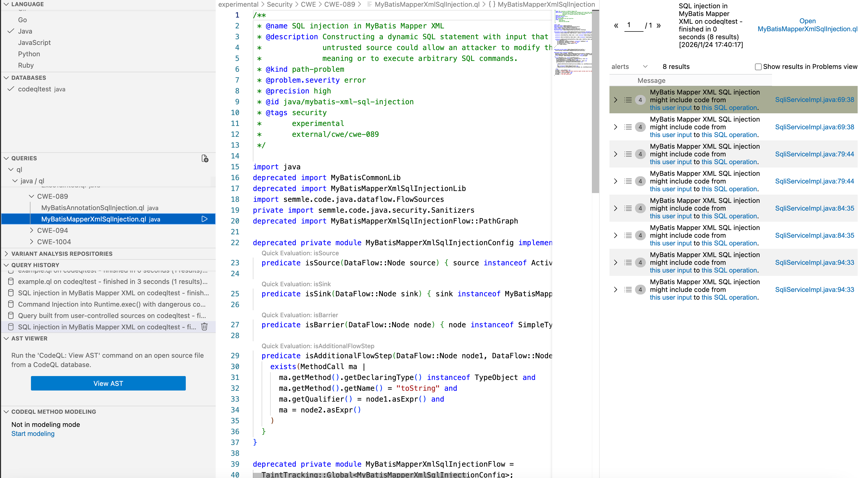Delete the hovered query history item
Viewport: 868px width, 478px height.
(204, 327)
